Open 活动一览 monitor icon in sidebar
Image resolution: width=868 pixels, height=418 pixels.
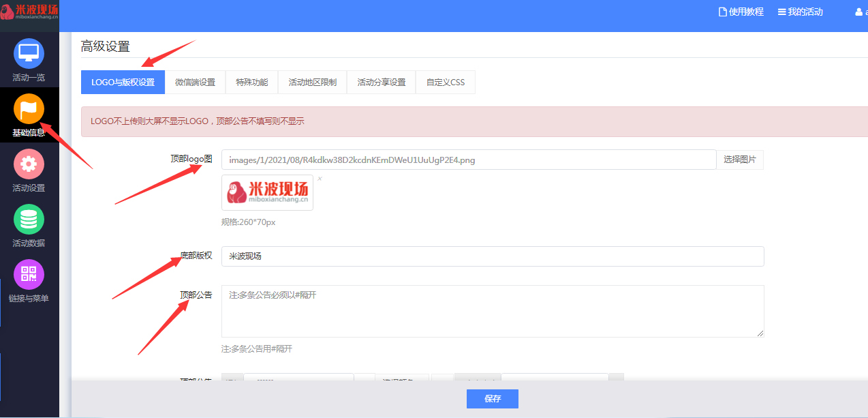coord(29,53)
